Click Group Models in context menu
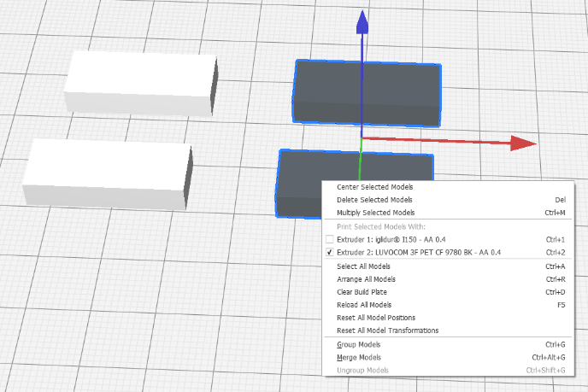The image size is (588, 392). tap(359, 344)
